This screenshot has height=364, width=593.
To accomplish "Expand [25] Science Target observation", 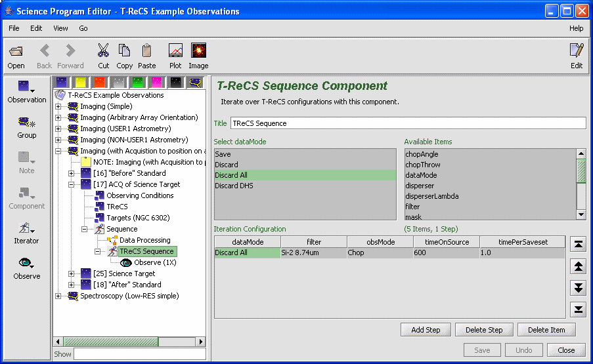I will [71, 273].
